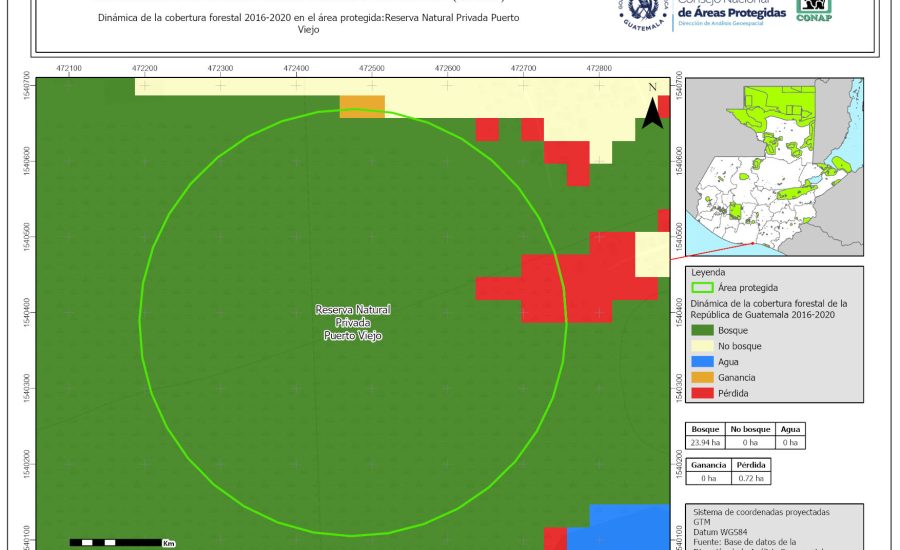Image resolution: width=900 pixels, height=550 pixels.
Task: Click the Sistema de coordenadas proyectadas text
Action: [x=761, y=511]
